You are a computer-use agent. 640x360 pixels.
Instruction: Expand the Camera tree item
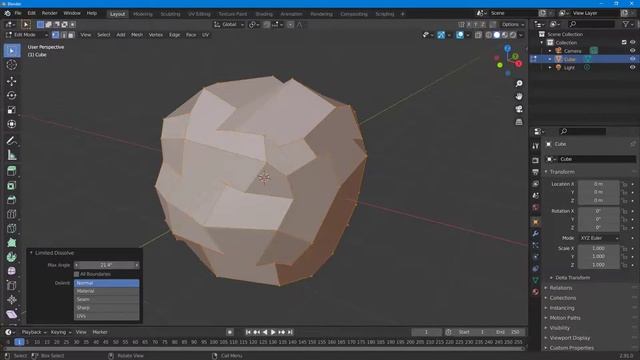(x=550, y=51)
